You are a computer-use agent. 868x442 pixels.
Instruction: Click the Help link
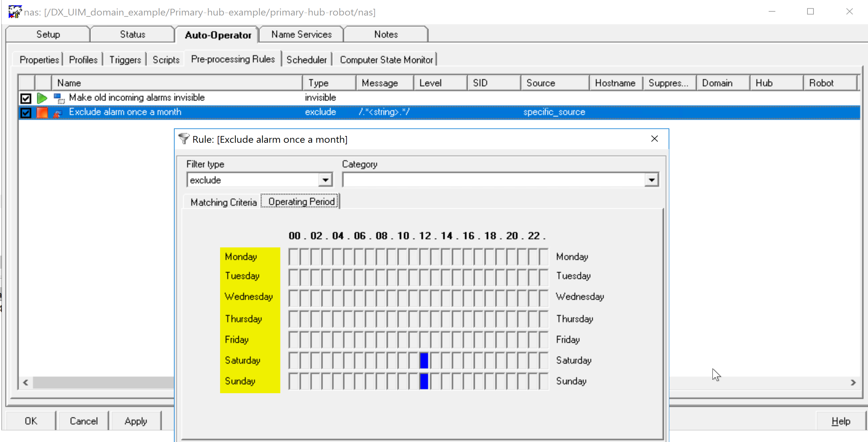pyautogui.click(x=840, y=421)
